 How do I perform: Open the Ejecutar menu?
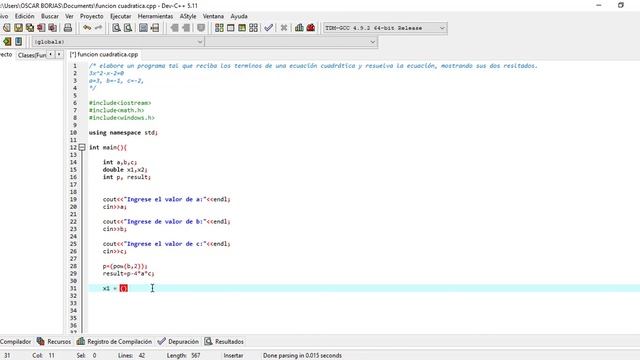[x=121, y=16]
